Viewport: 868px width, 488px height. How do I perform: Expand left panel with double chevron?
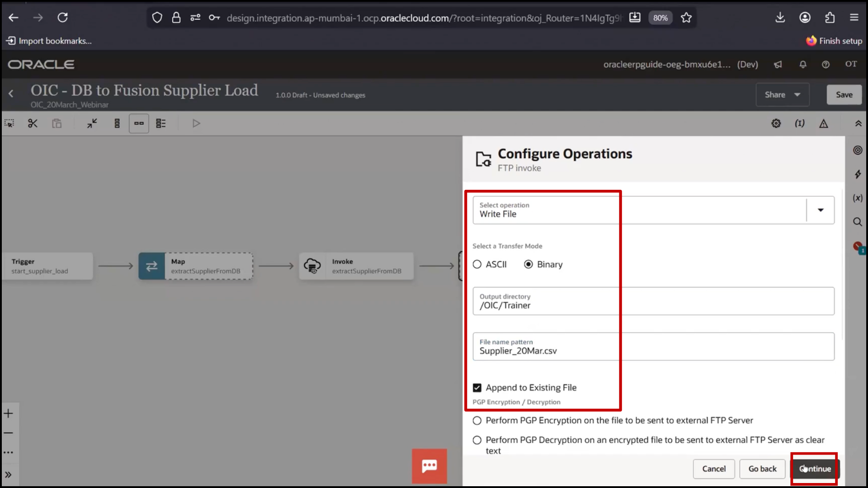point(9,475)
